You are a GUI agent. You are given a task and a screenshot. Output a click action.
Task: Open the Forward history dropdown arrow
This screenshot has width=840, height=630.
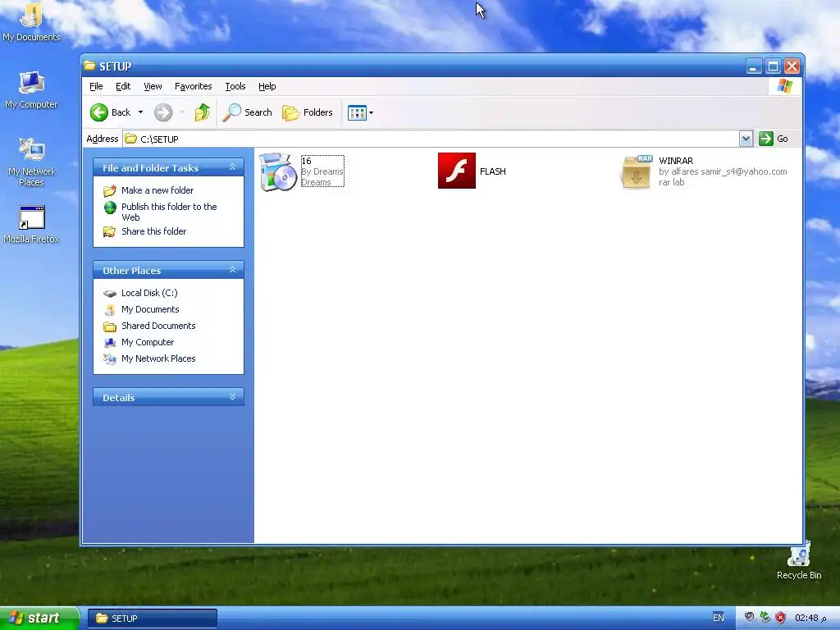pos(183,112)
